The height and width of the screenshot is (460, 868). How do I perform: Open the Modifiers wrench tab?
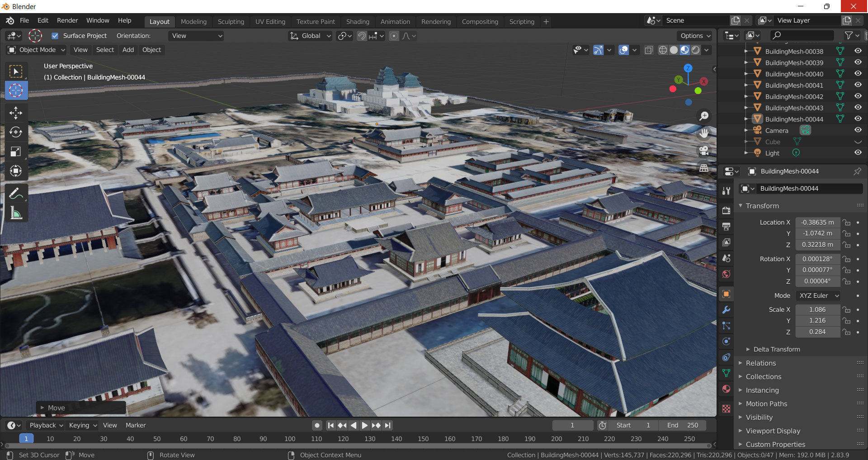[726, 310]
